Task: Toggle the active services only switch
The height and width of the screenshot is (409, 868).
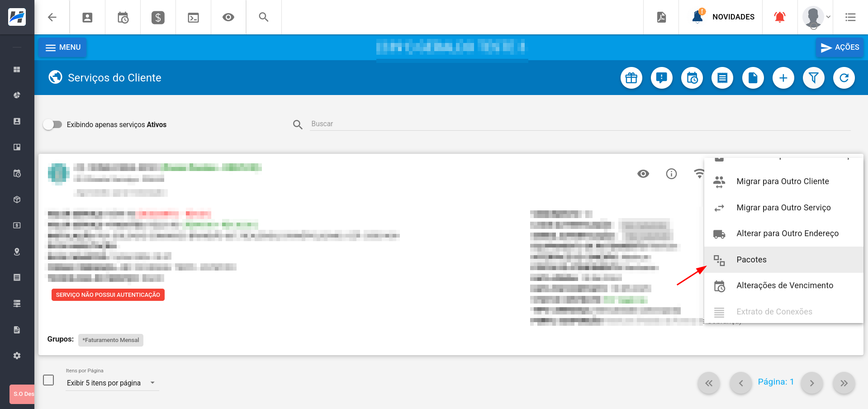Action: (53, 124)
